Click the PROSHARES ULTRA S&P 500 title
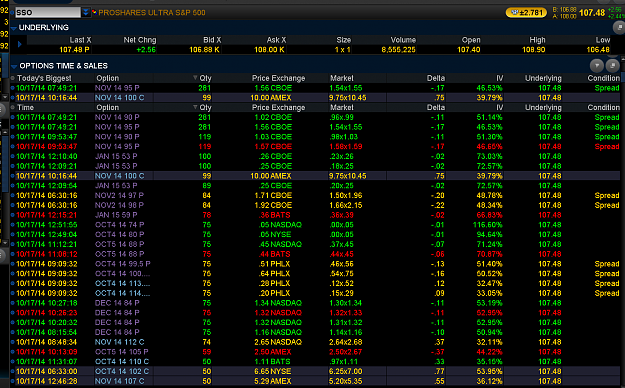Image resolution: width=625 pixels, height=388 pixels. click(152, 13)
